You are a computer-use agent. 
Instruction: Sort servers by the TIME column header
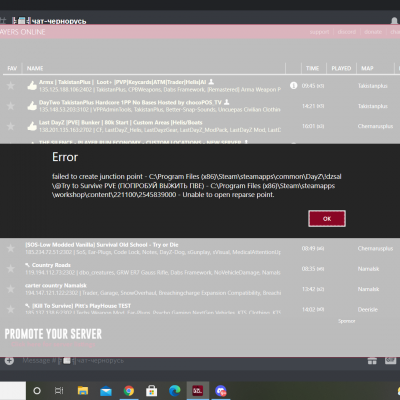click(312, 68)
